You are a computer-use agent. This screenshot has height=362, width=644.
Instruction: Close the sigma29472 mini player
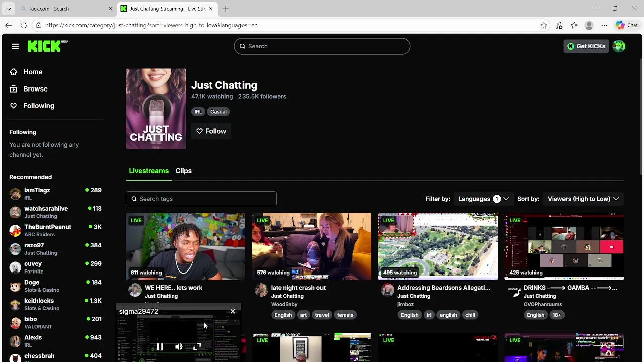tap(233, 312)
